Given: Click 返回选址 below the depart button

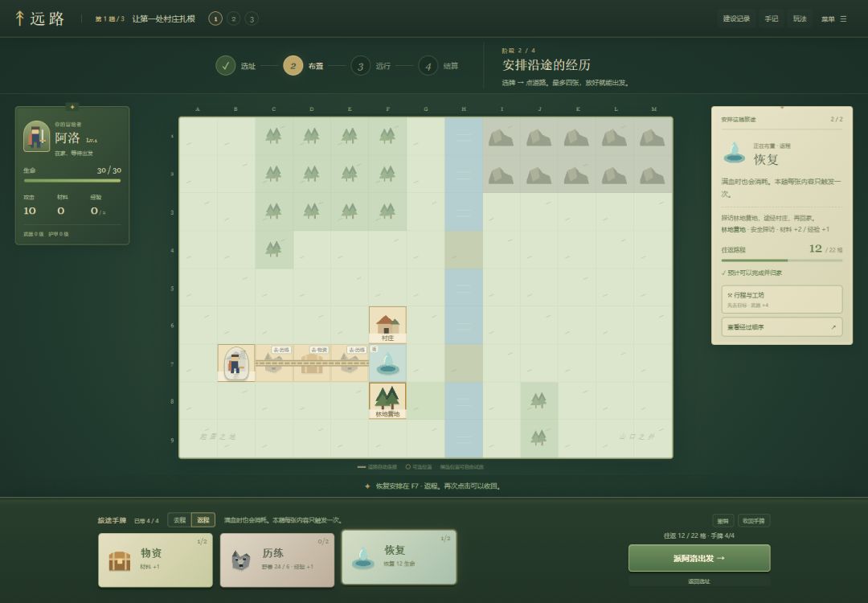Looking at the screenshot, I should (x=699, y=581).
